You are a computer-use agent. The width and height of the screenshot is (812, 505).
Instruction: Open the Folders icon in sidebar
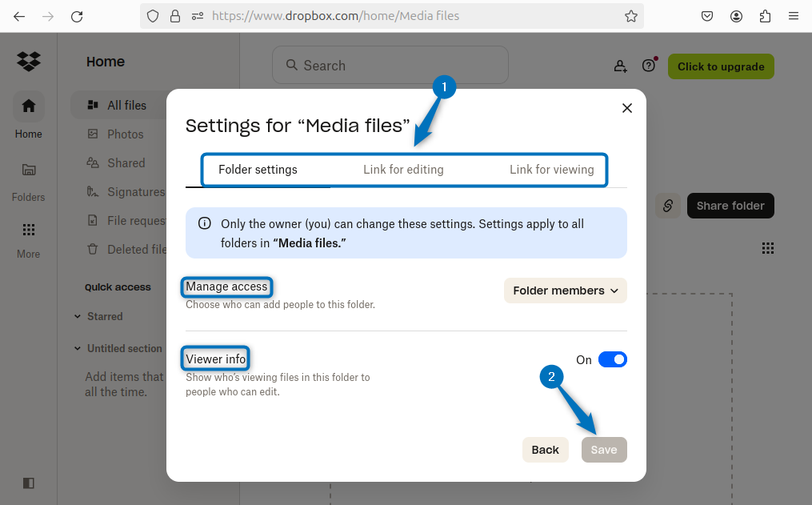pyautogui.click(x=29, y=170)
